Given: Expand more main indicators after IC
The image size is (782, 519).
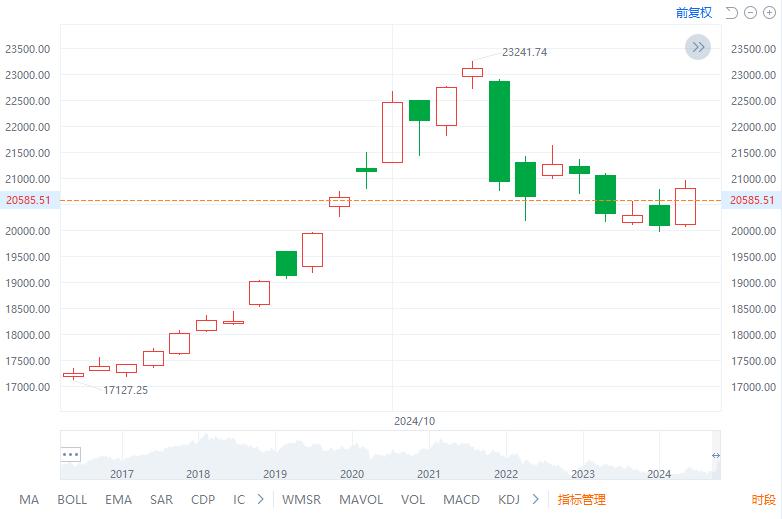Looking at the screenshot, I should [261, 499].
